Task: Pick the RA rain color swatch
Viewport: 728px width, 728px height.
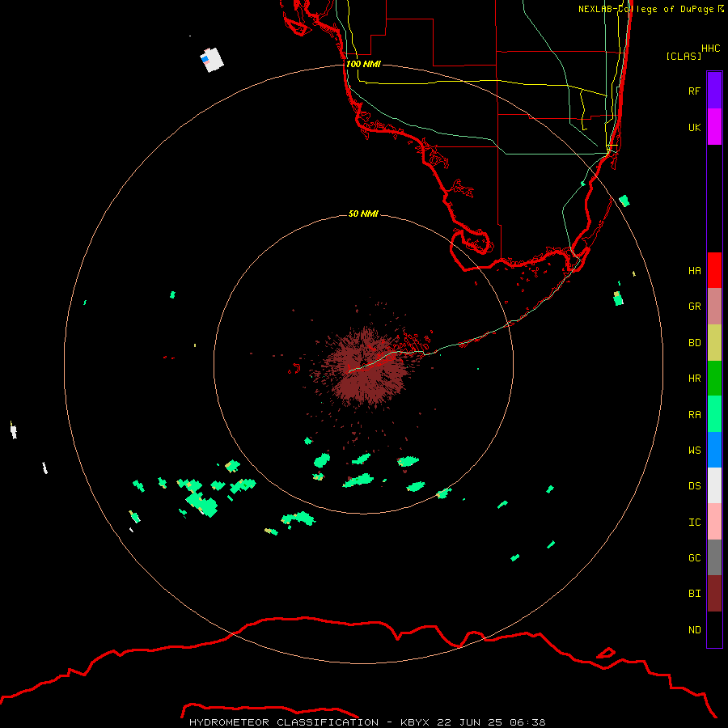Action: [714, 414]
